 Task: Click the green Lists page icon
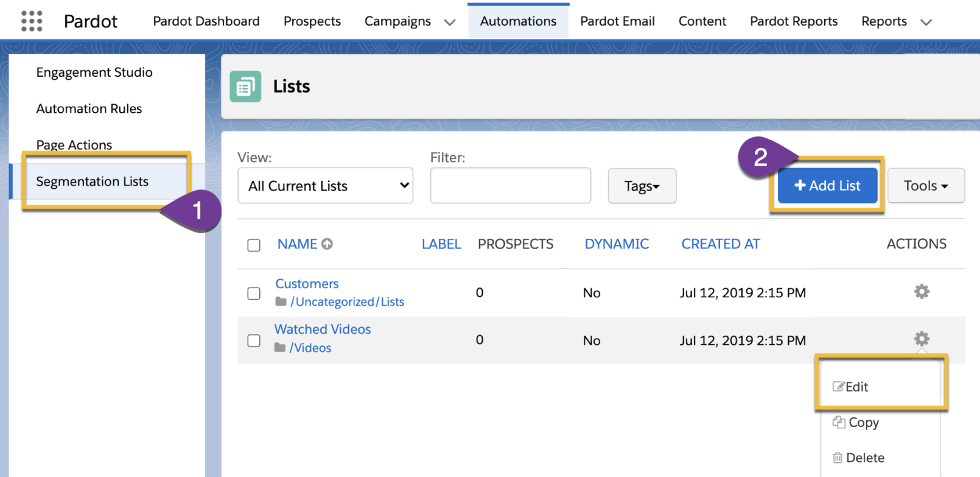click(245, 87)
